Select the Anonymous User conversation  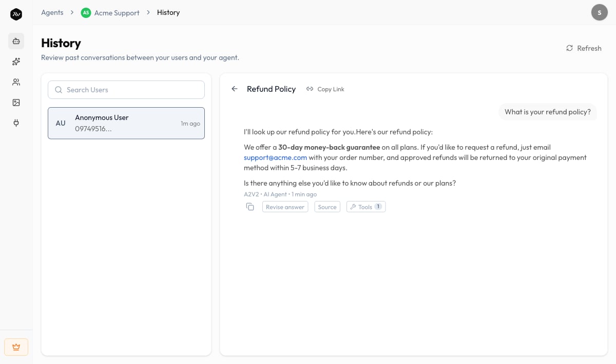tap(126, 123)
